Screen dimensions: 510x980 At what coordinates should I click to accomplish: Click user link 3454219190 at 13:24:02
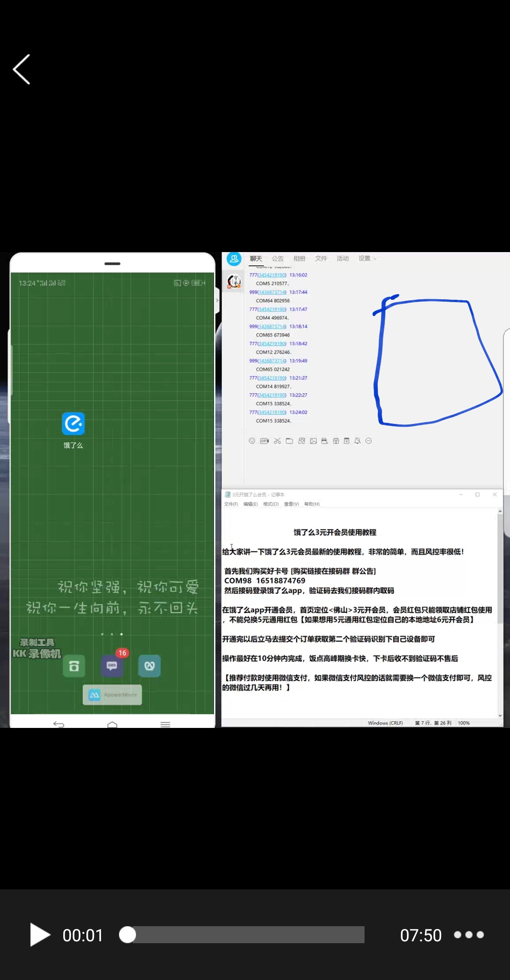pos(272,412)
